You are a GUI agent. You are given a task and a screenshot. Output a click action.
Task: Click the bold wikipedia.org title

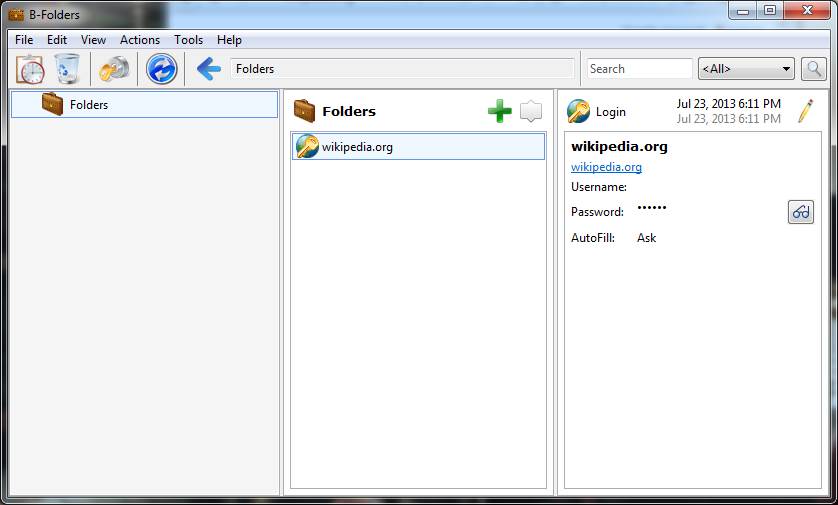[619, 146]
